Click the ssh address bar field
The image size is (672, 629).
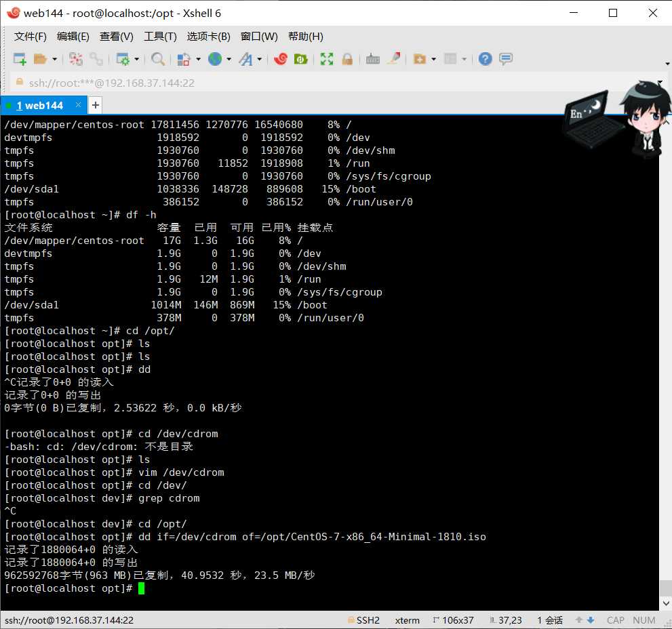click(334, 83)
